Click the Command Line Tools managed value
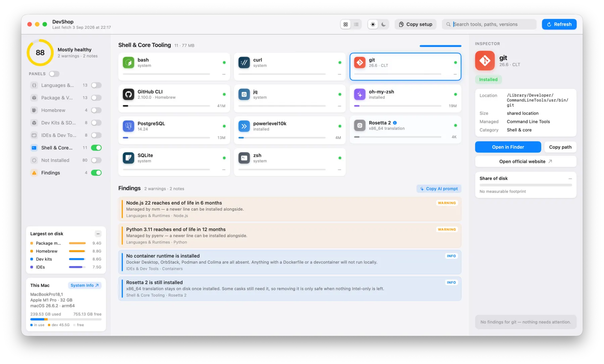This screenshot has height=364, width=604. point(528,122)
